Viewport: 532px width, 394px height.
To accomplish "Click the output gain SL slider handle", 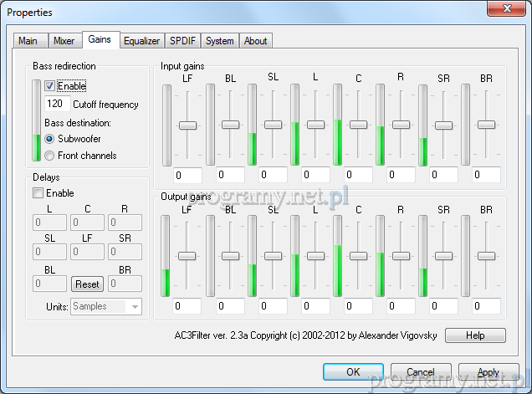I will (x=273, y=256).
